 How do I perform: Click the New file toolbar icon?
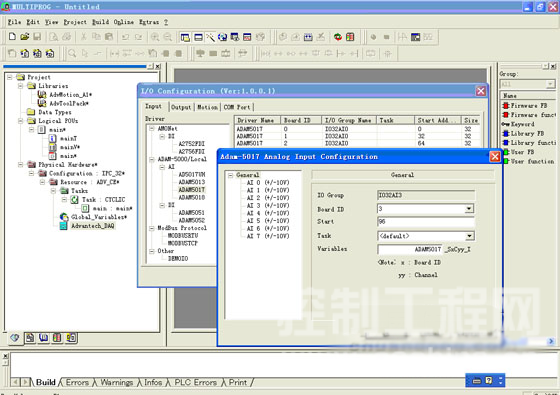click(x=12, y=37)
